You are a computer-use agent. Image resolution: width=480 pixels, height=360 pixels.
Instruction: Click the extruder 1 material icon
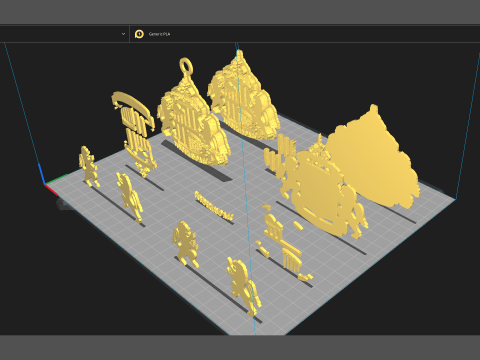point(139,34)
